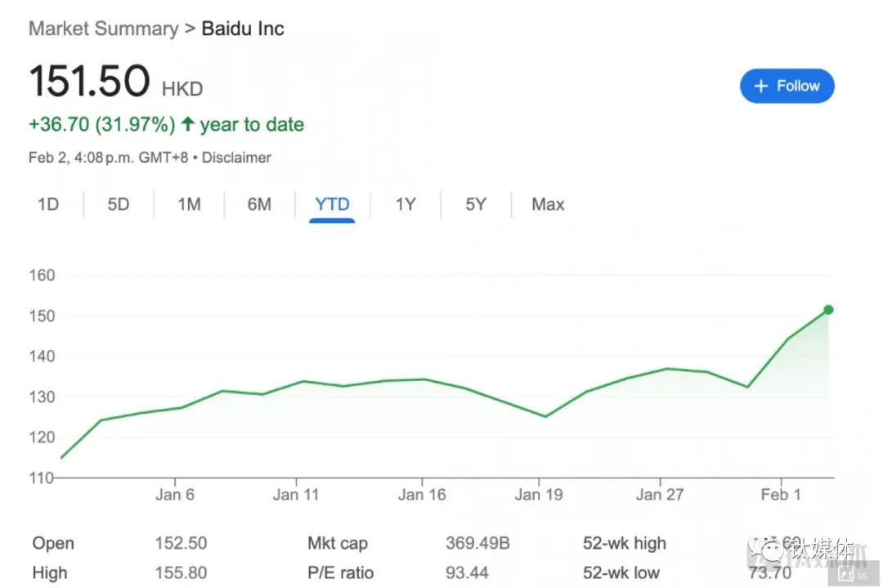
Task: Click the green up arrow beside year to date
Action: point(188,124)
